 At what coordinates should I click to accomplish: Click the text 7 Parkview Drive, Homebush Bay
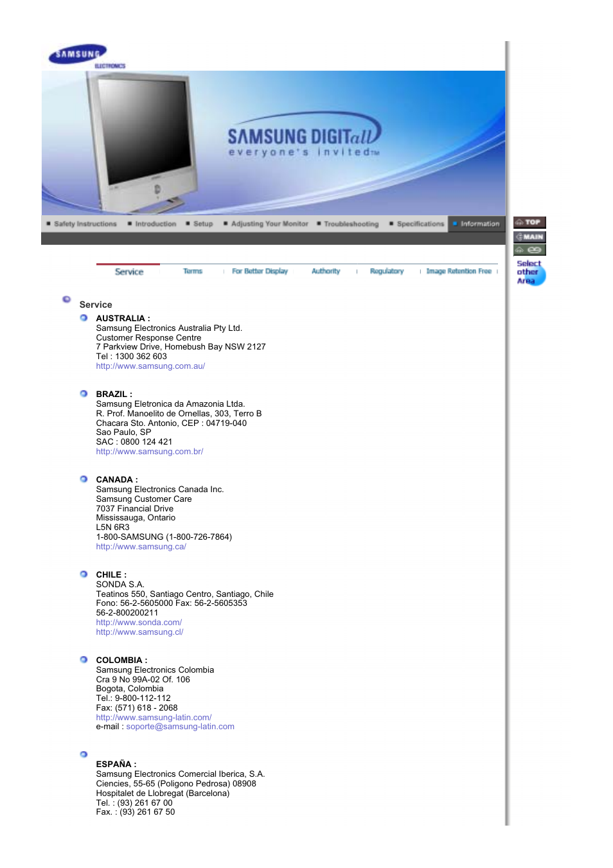[159, 347]
